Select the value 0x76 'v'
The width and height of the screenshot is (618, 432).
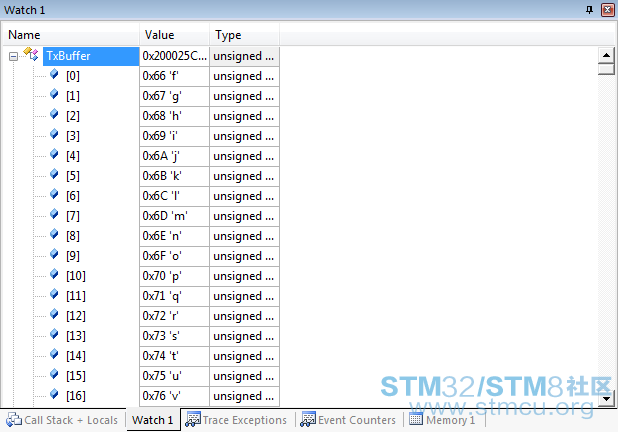[x=174, y=396]
